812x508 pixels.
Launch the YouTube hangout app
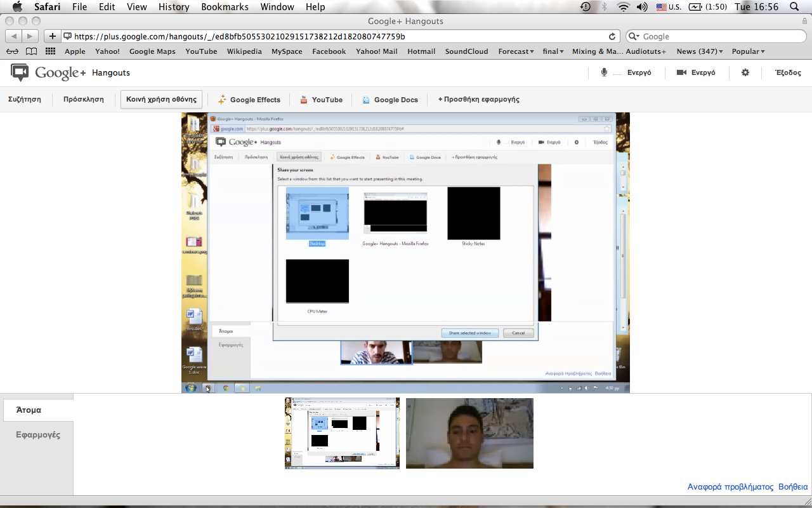pos(321,100)
